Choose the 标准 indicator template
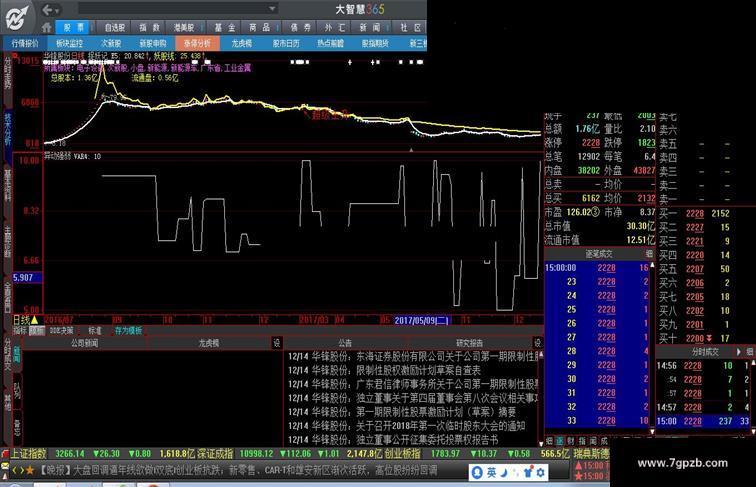The width and height of the screenshot is (756, 487). [x=95, y=331]
